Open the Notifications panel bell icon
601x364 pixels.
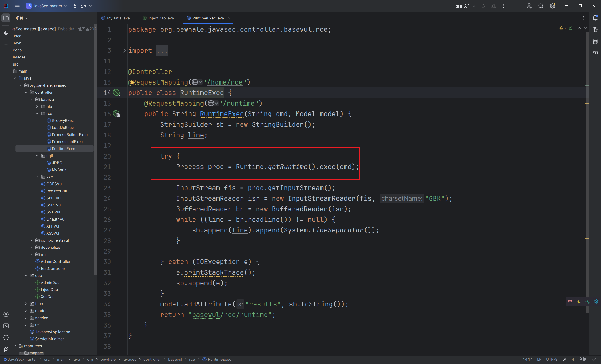coord(595,18)
